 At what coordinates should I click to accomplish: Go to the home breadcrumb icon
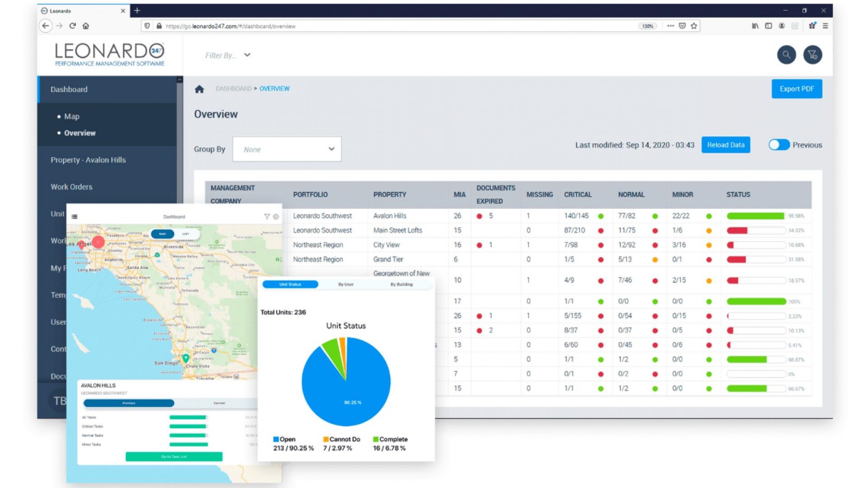point(199,89)
